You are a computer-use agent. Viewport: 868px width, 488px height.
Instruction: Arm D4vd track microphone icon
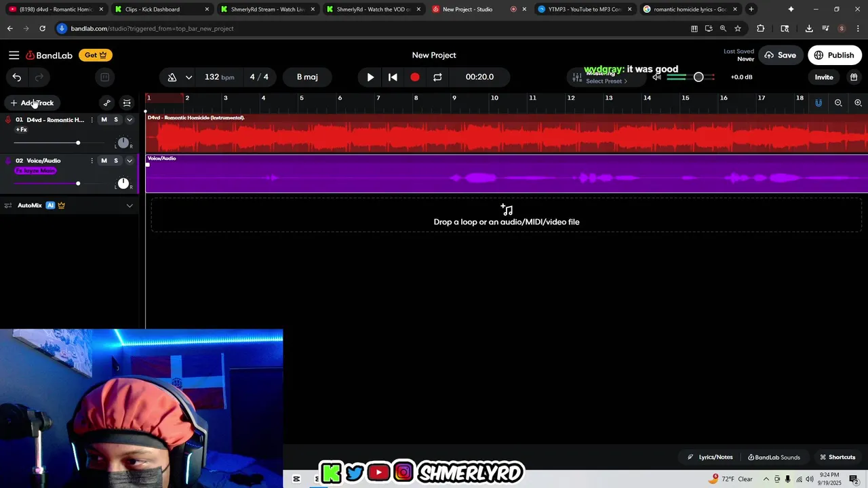[x=8, y=120]
